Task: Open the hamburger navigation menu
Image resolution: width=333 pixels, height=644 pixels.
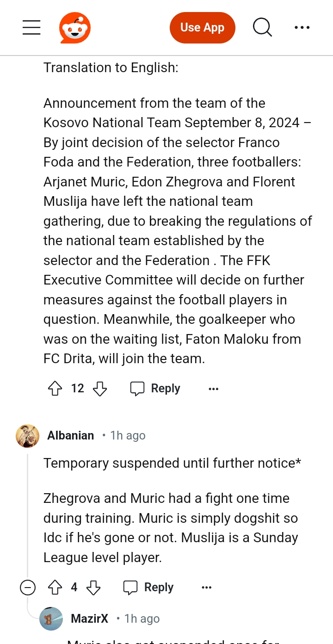Action: [31, 28]
